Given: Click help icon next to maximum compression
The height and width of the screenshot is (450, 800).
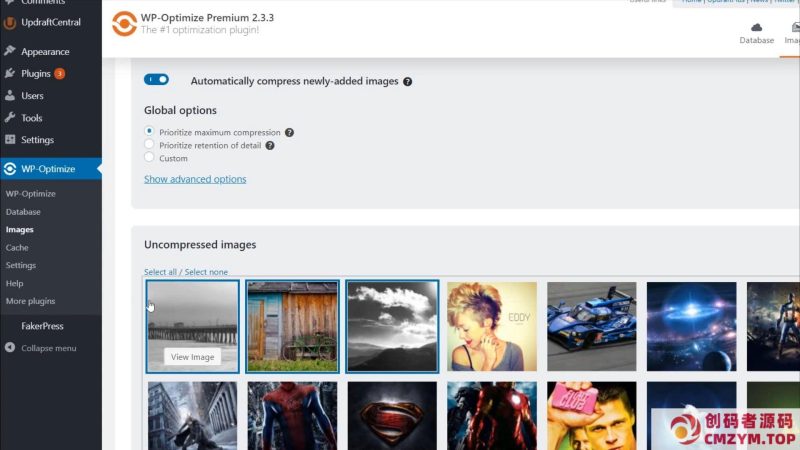Looking at the screenshot, I should click(x=289, y=132).
